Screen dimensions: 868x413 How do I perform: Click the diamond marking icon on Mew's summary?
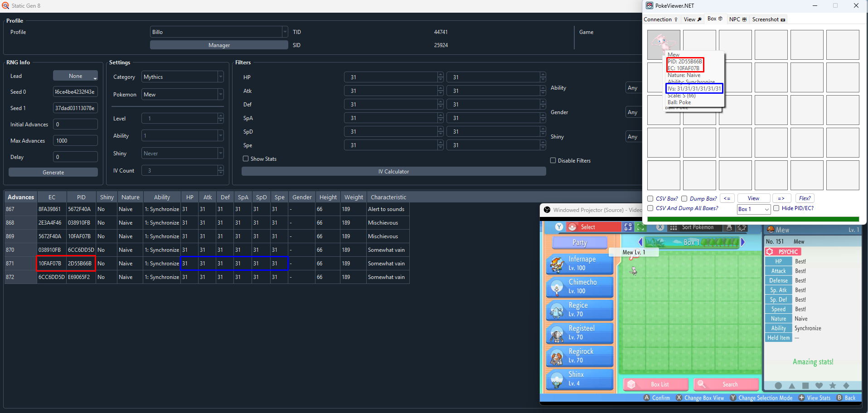tap(846, 386)
